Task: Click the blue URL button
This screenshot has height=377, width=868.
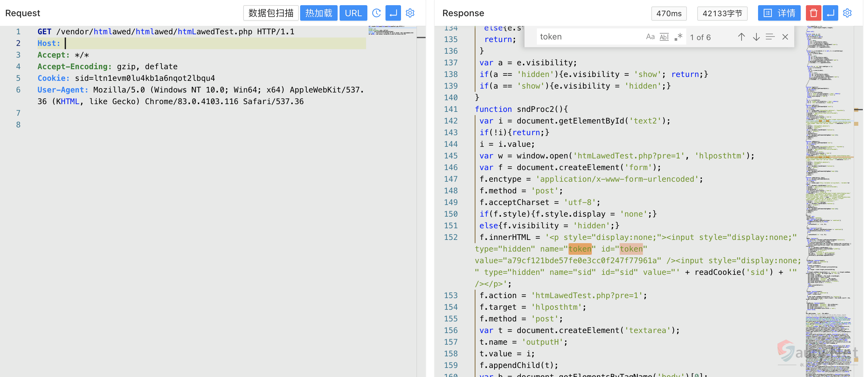Action: pyautogui.click(x=353, y=13)
